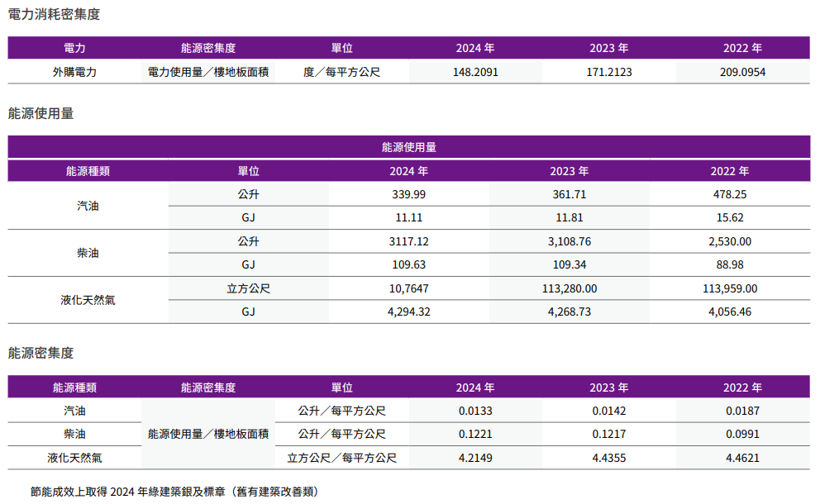Click the 電力 column header
Image resolution: width=820 pixels, height=504 pixels.
click(x=74, y=48)
